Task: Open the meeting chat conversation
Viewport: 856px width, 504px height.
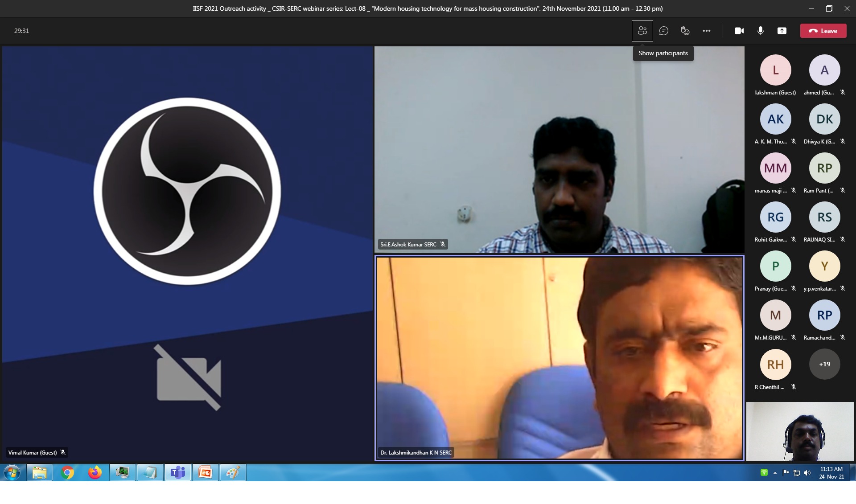Action: click(663, 31)
